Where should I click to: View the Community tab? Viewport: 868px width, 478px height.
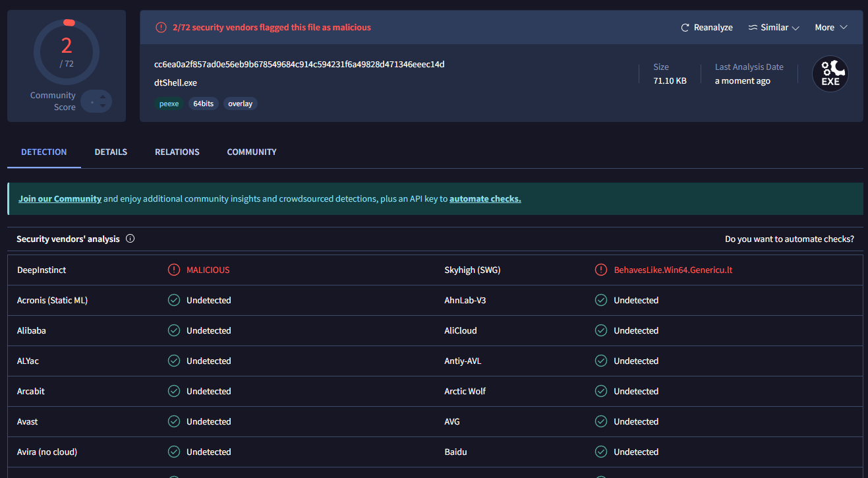tap(252, 152)
